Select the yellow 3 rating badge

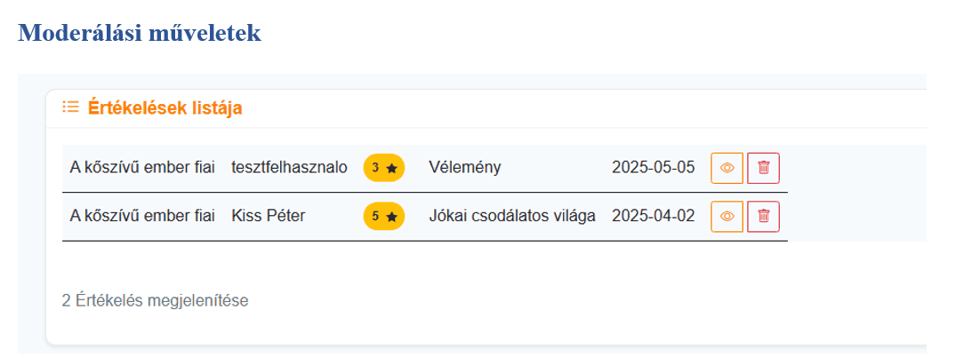click(x=383, y=168)
